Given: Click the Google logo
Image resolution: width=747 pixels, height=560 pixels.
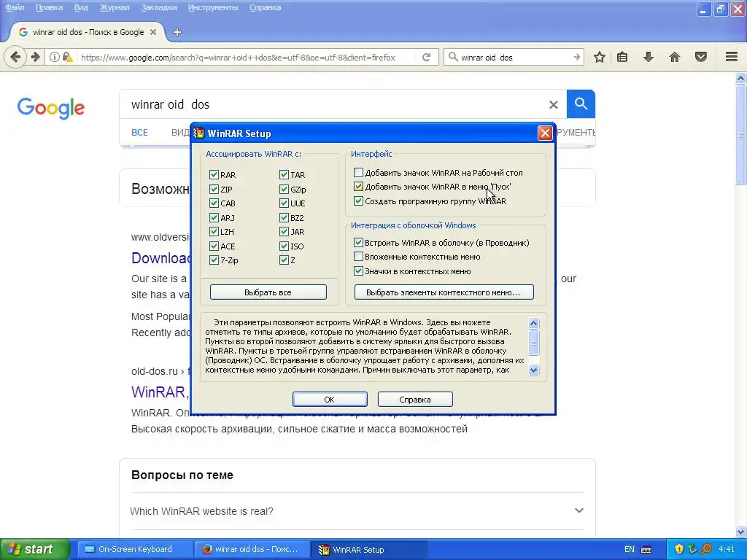Looking at the screenshot, I should [50, 108].
